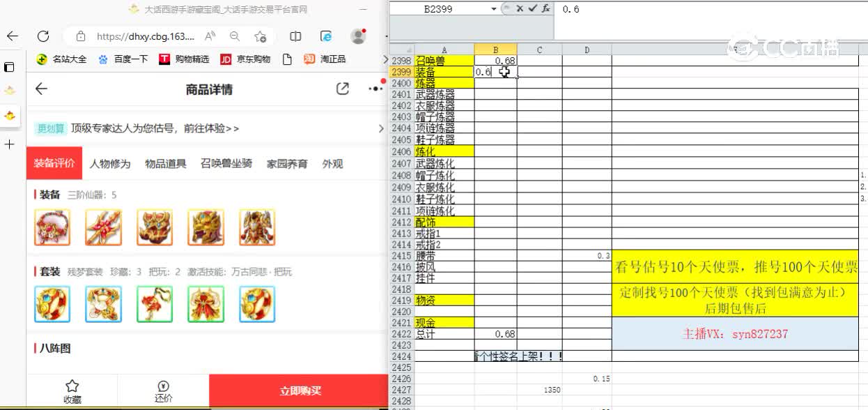868x410 pixels.
Task: Open the browser profile avatar
Action: tap(359, 36)
